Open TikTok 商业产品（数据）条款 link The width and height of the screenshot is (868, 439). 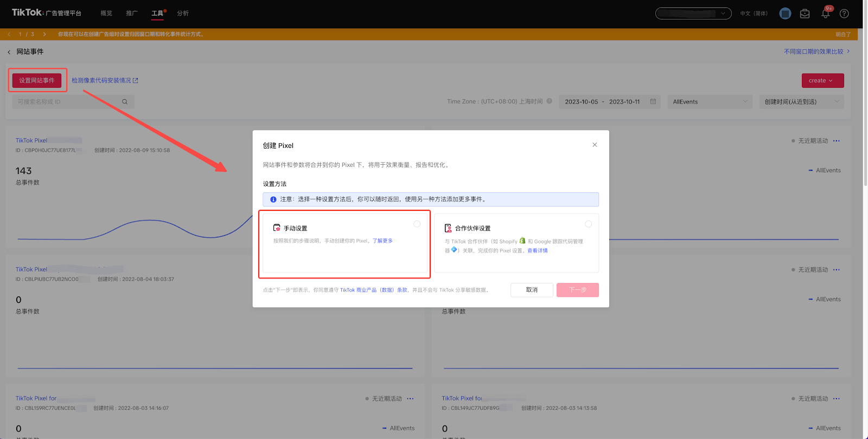[x=374, y=290]
